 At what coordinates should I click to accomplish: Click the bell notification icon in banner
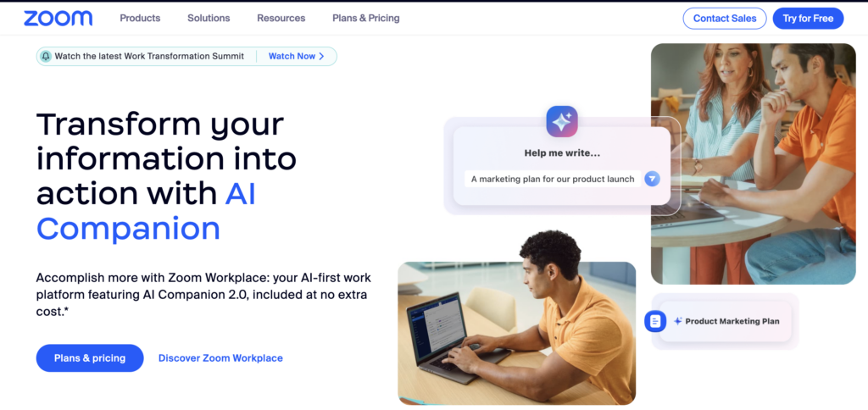click(x=46, y=57)
